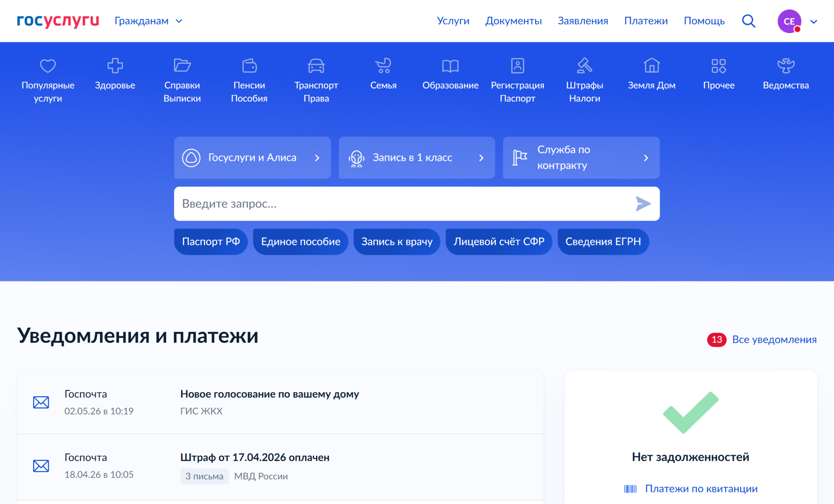Open the Госуслуги и Алиса card
Screen dimensions: 834x504
coord(252,157)
